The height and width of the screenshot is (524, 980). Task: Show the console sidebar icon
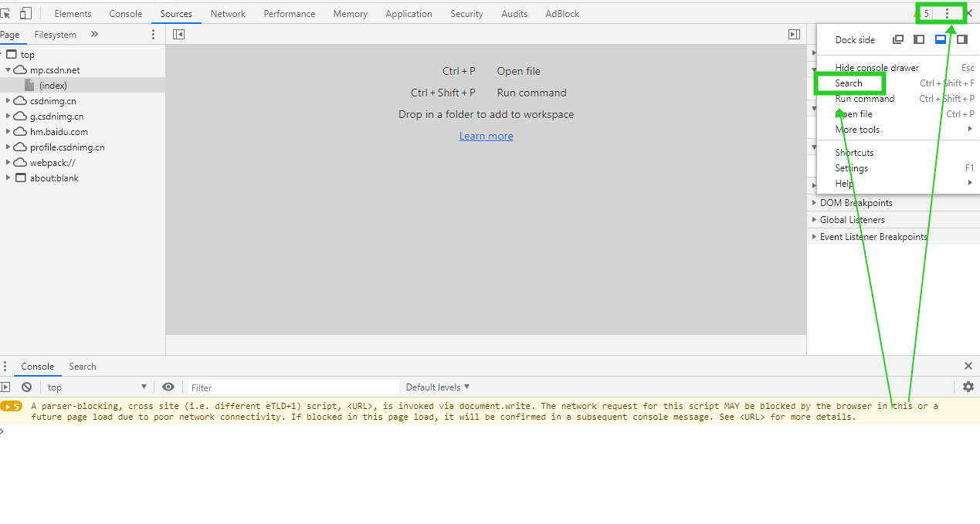coord(5,387)
